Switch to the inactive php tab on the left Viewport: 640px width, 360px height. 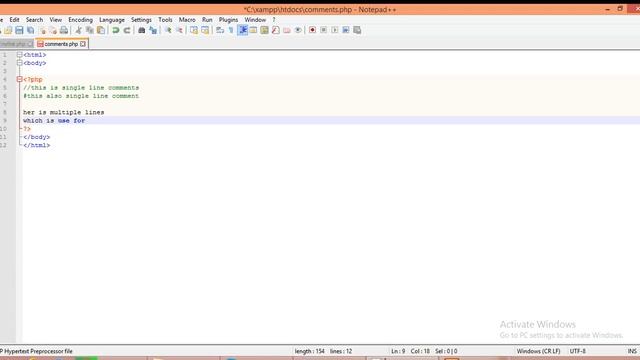(x=16, y=44)
